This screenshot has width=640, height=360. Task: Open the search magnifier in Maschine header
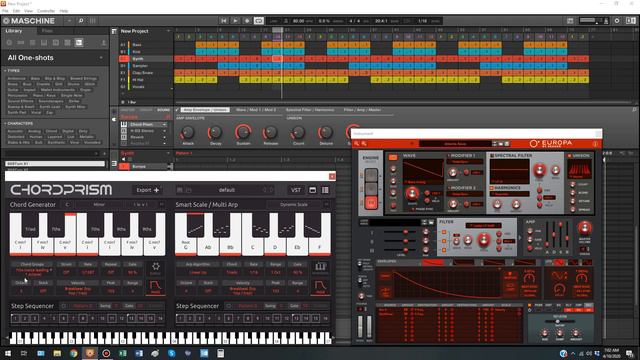pyautogui.click(x=81, y=20)
